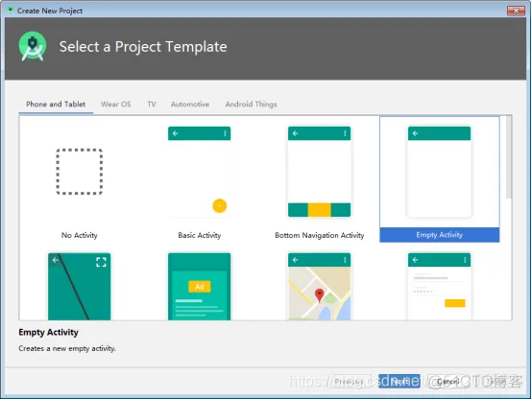Switch to the Phone and Tablet tab
Viewport: 532px width, 399px height.
pos(56,105)
